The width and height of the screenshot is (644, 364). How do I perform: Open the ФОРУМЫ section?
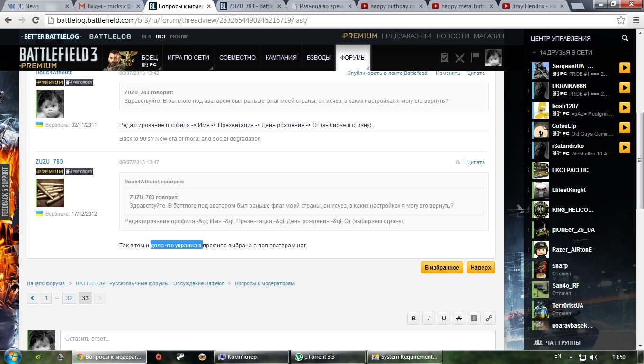point(353,58)
